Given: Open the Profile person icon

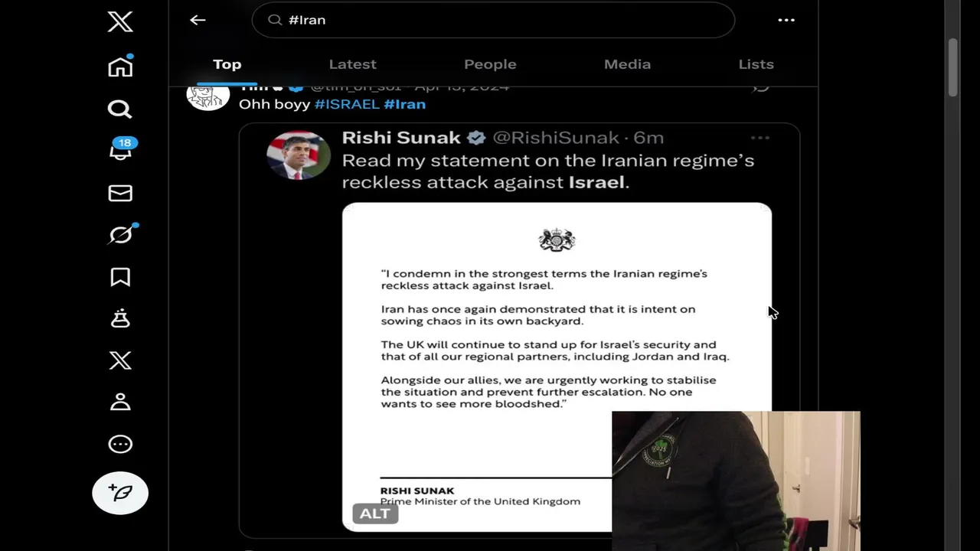Looking at the screenshot, I should click(x=120, y=402).
